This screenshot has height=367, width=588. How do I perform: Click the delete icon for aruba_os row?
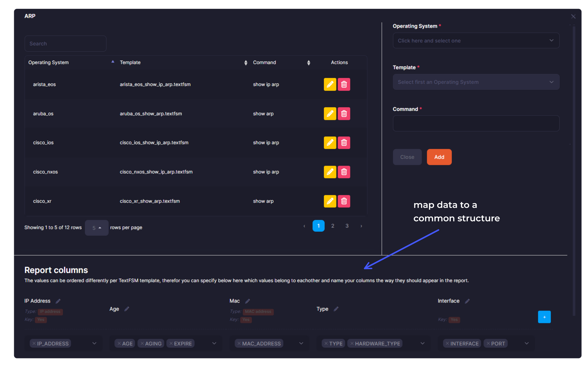point(344,114)
